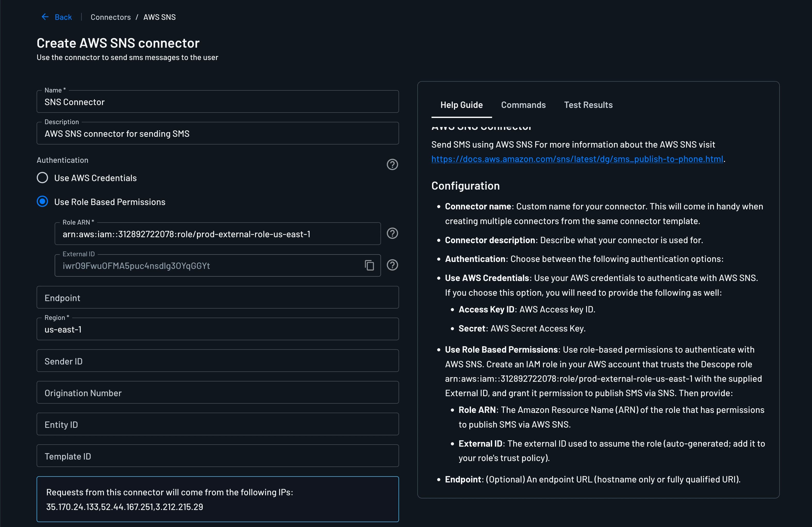
Task: Edit the Region field
Action: [x=218, y=329]
